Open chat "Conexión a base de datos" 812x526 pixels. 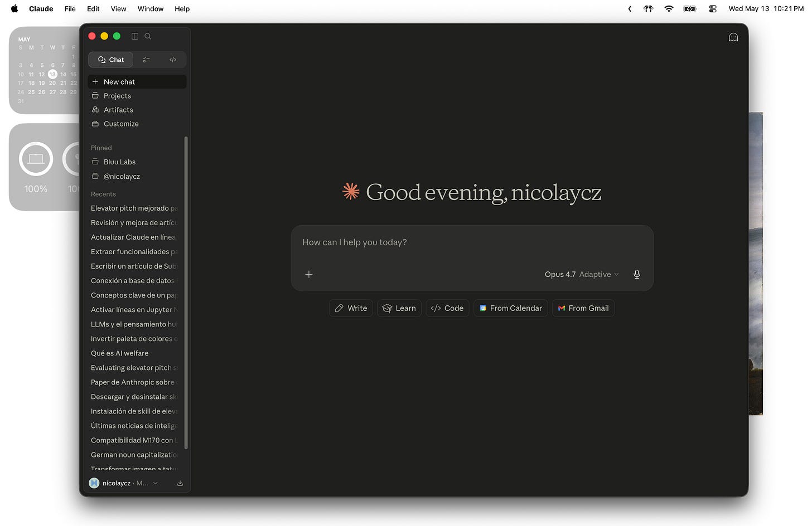135,281
